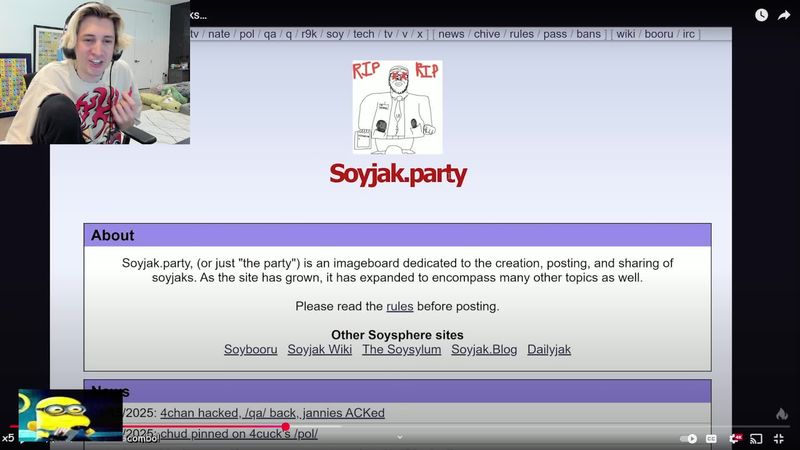This screenshot has width=800, height=450.
Task: Click the flame icon above the player controls
Action: coord(782,414)
